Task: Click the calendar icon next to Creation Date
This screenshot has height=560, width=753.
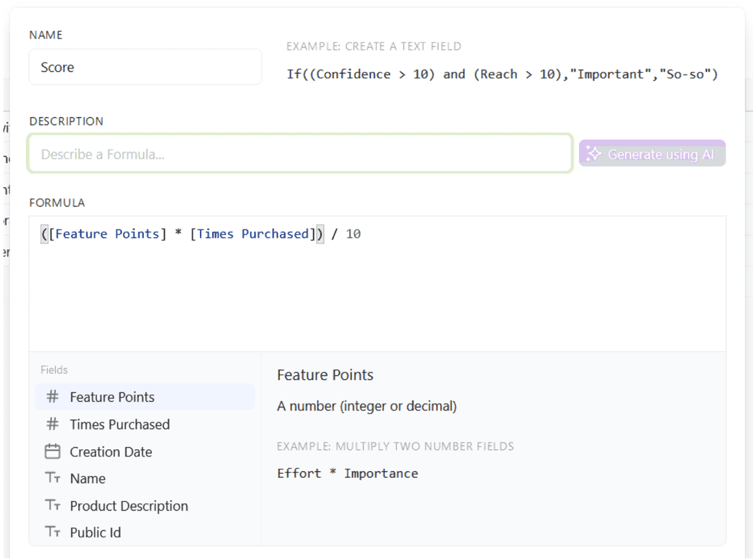Action: tap(53, 452)
